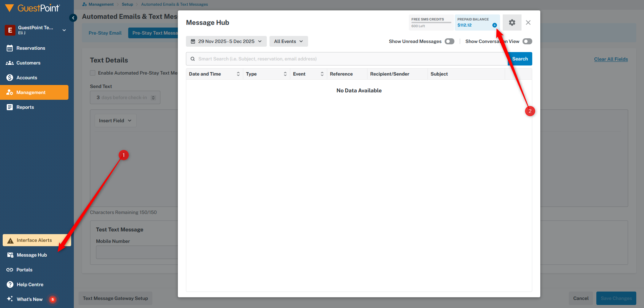The image size is (644, 308).
Task: Open Help Centre
Action: click(x=30, y=284)
